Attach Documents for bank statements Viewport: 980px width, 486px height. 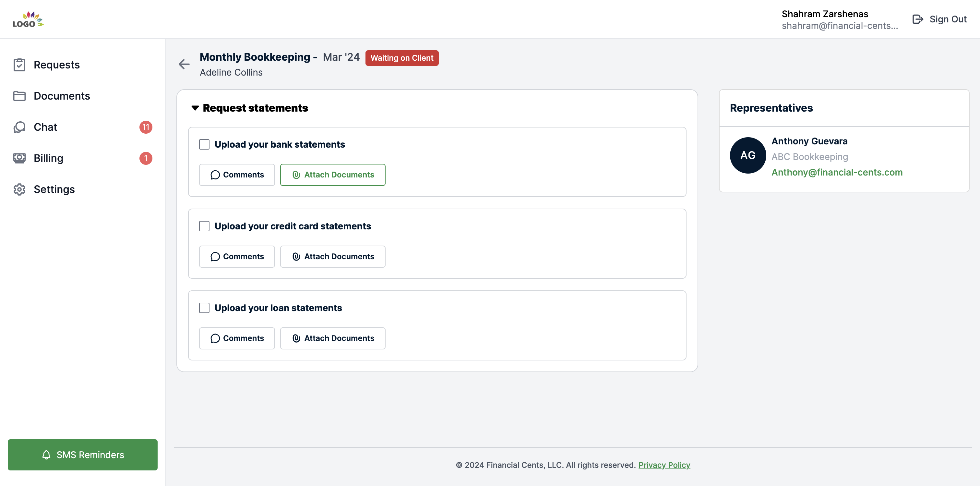click(x=332, y=175)
